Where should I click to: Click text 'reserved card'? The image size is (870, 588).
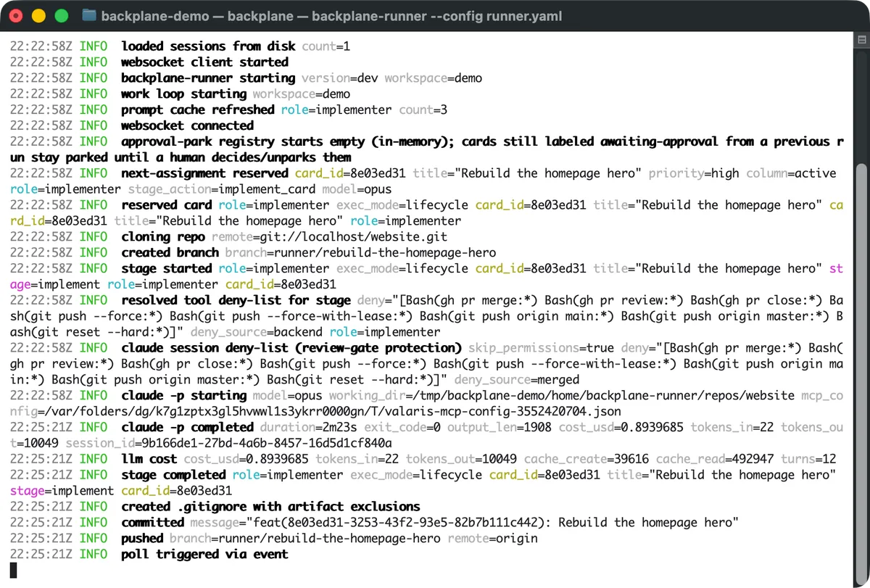coord(166,206)
